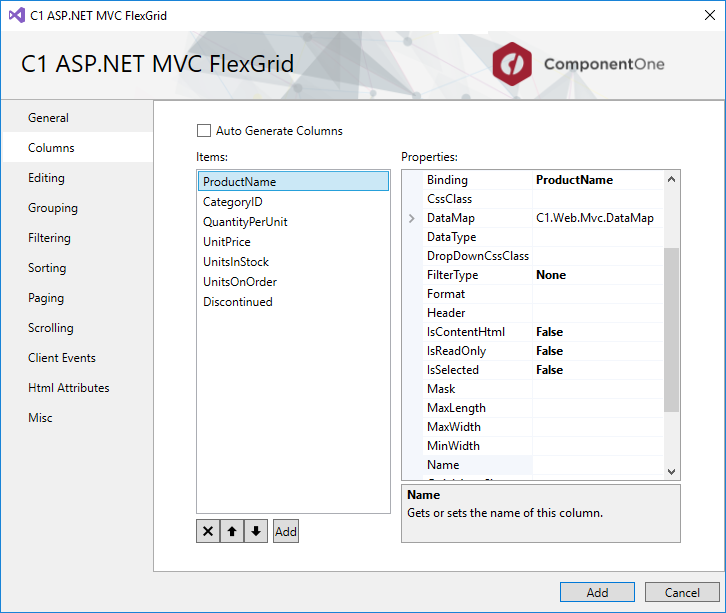Click the bottom Add dialog button
This screenshot has width=726, height=613.
pos(597,592)
